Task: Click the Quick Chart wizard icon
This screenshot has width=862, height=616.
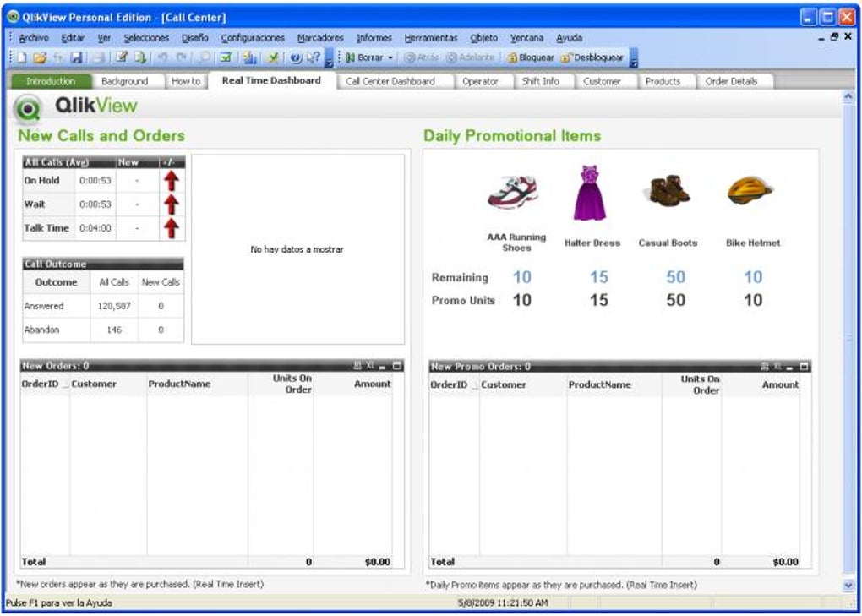Action: (250, 57)
